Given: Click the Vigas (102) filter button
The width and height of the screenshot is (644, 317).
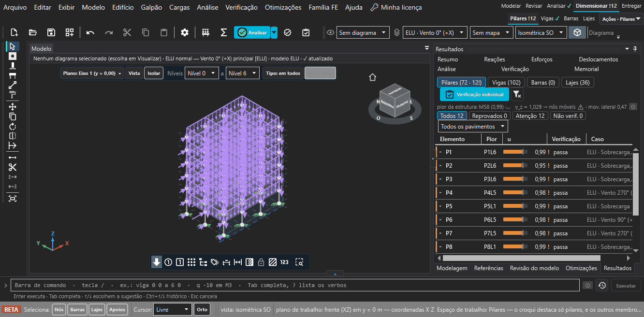Looking at the screenshot, I should pos(506,83).
